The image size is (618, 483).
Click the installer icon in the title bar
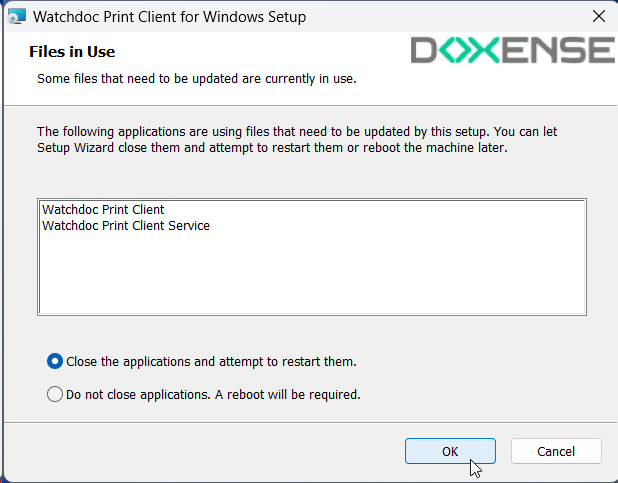[x=17, y=17]
